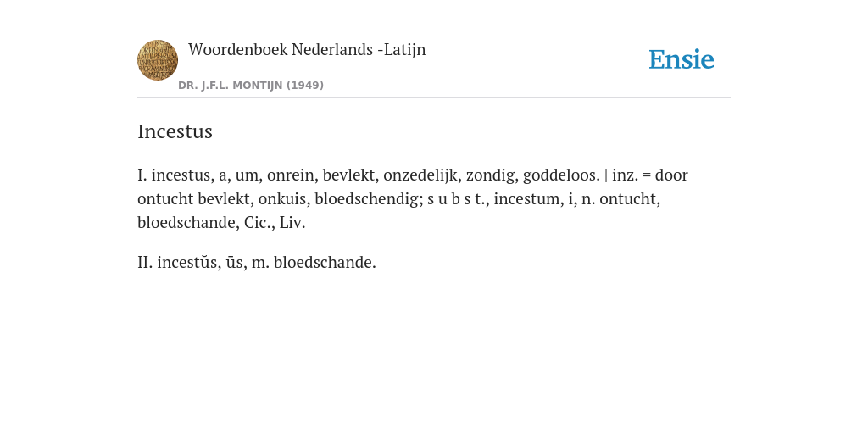Click the spaced s u b s t. abbreviation
The height and width of the screenshot is (434, 868).
(458, 198)
